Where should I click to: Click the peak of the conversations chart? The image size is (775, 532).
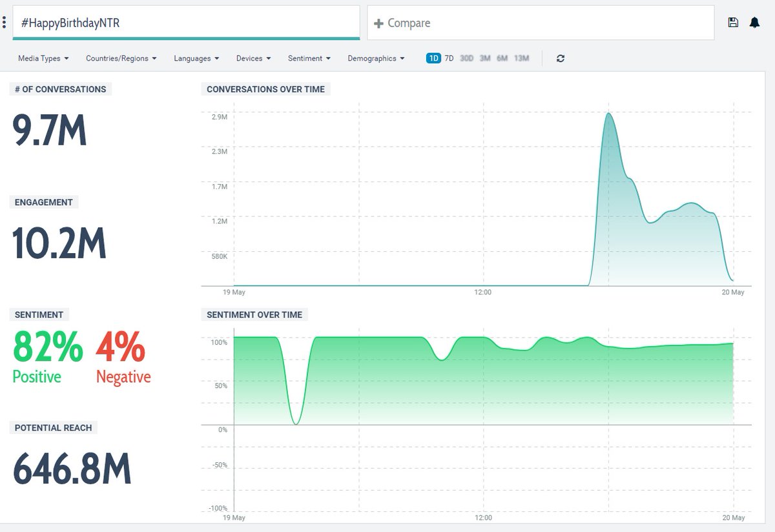click(608, 114)
